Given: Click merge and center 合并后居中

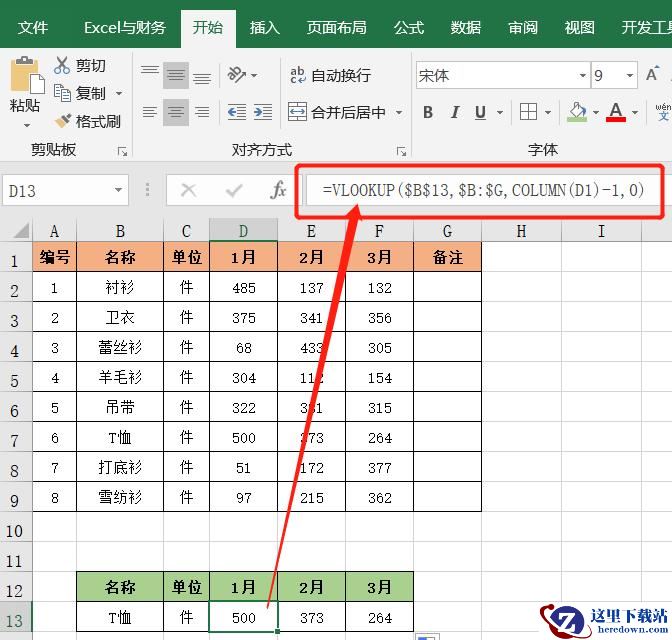Looking at the screenshot, I should tap(337, 112).
